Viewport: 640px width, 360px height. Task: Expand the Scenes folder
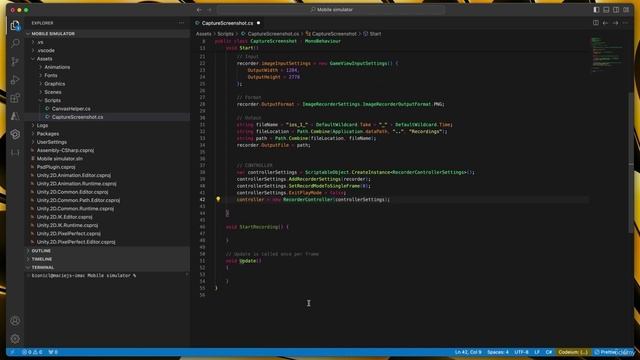(108, 92)
